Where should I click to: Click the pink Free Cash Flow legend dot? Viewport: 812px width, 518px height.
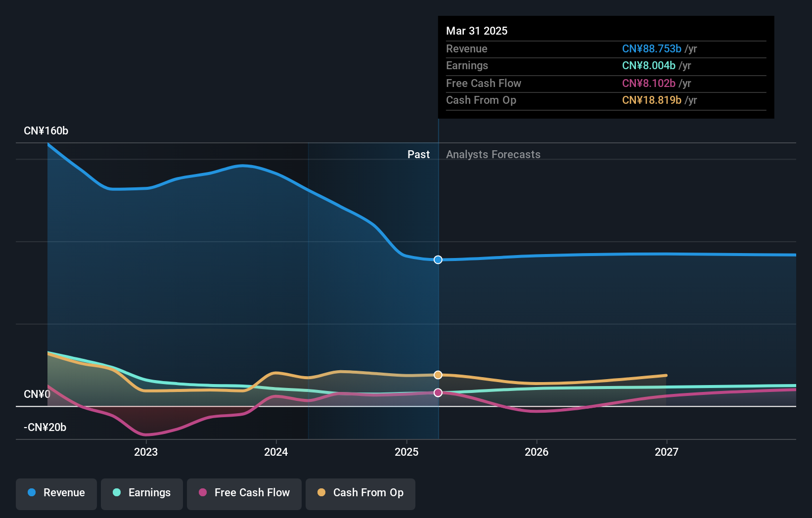(x=203, y=492)
